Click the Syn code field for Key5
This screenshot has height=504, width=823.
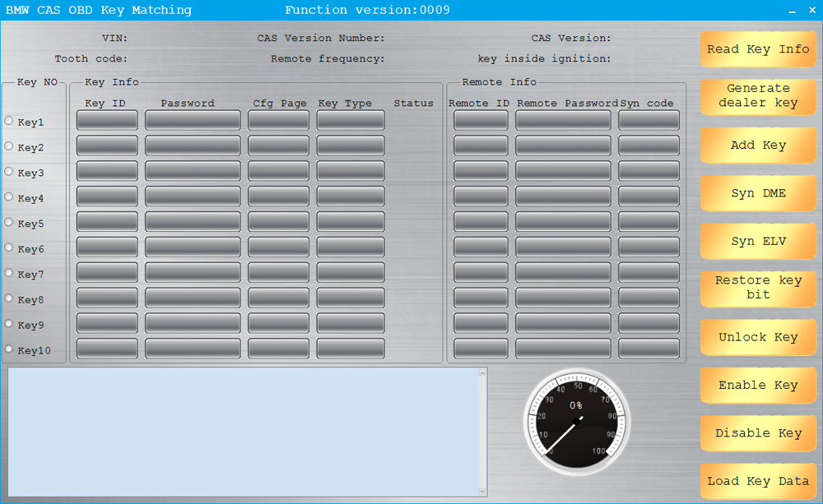[649, 221]
